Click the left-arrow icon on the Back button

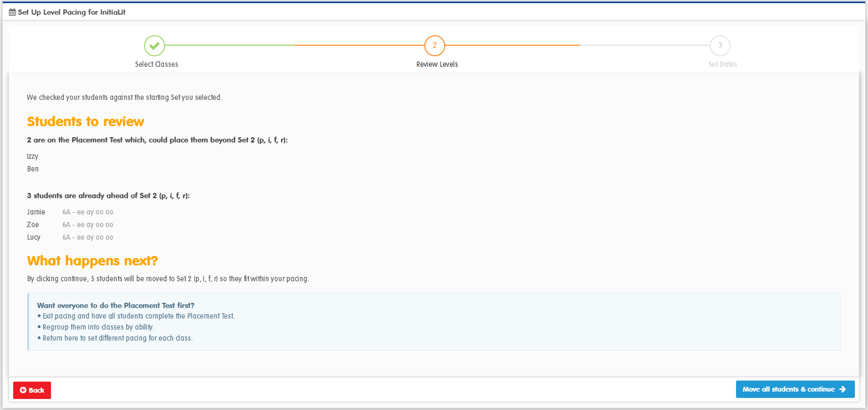[23, 390]
